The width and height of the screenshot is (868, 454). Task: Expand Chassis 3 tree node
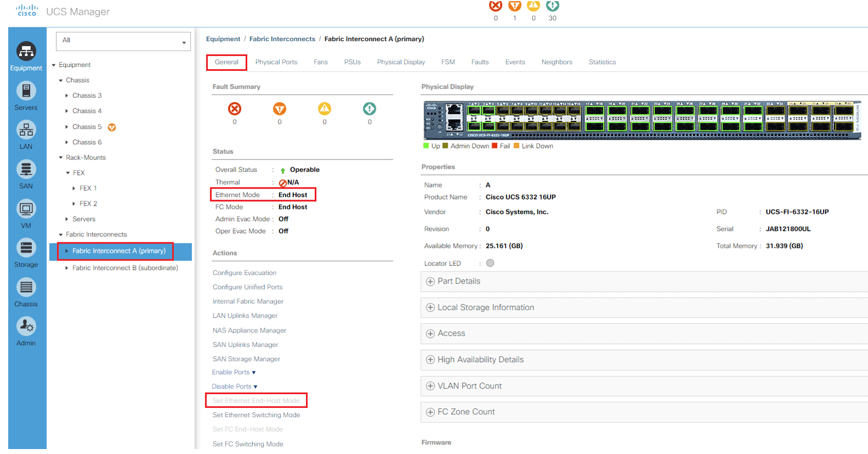pyautogui.click(x=67, y=96)
